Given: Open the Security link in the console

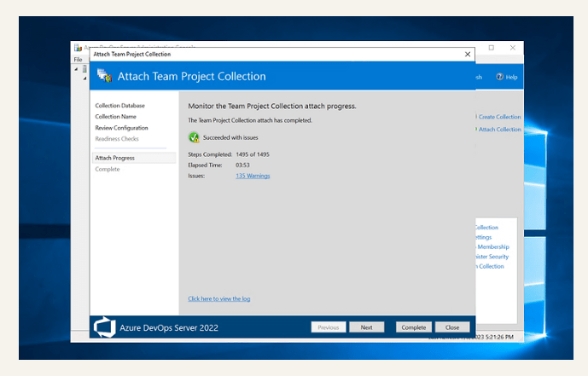Looking at the screenshot, I should pyautogui.click(x=492, y=257).
